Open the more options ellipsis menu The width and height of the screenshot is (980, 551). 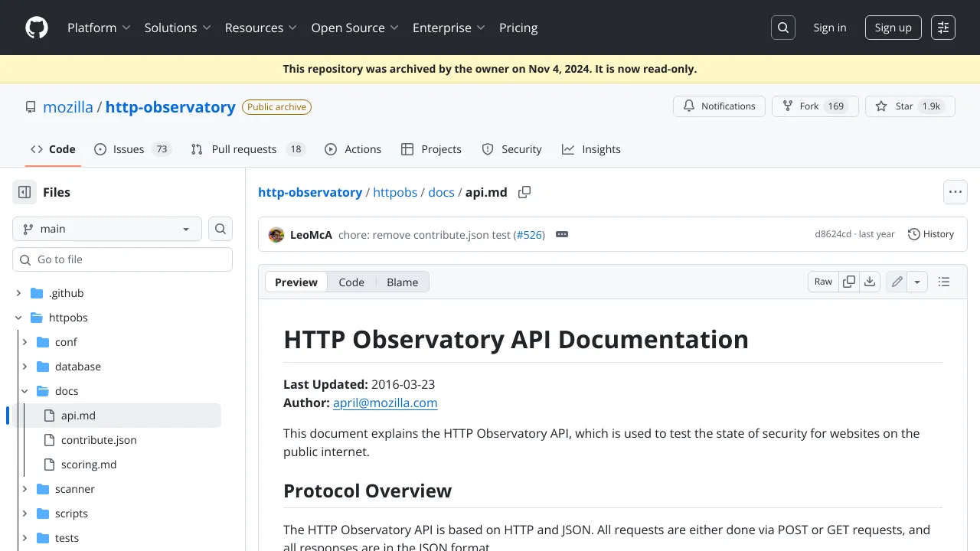pyautogui.click(x=955, y=192)
